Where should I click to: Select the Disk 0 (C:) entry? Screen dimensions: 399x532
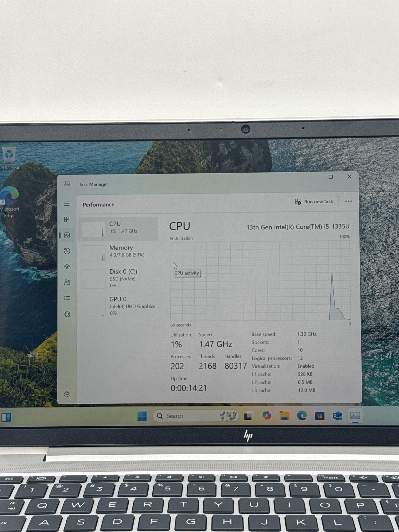click(x=118, y=278)
